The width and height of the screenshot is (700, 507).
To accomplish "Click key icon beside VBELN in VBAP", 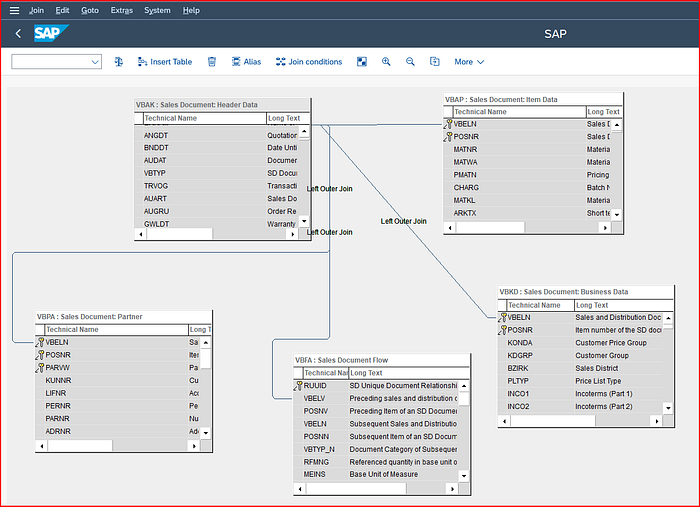I will pos(448,124).
